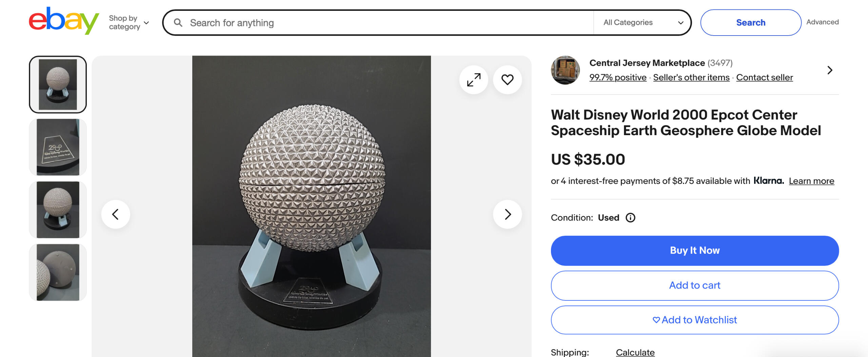The width and height of the screenshot is (868, 357).
Task: Expand the Shop by category menu
Action: click(129, 22)
